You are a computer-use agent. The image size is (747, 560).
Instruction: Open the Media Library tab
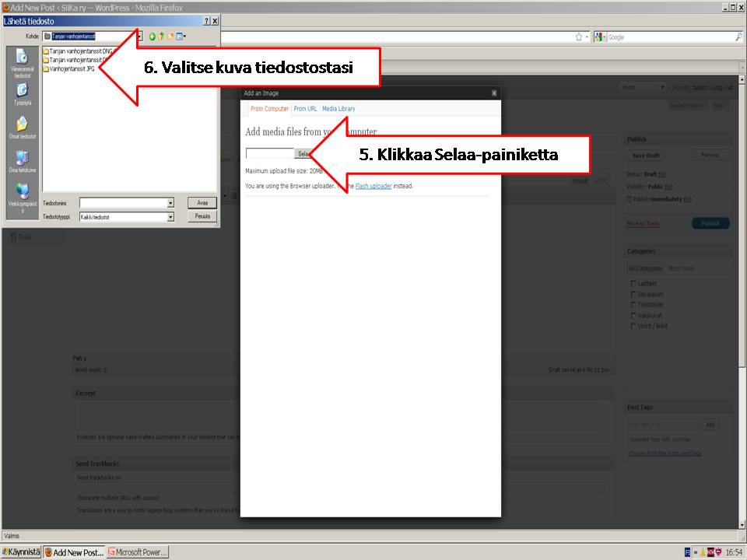pos(338,109)
